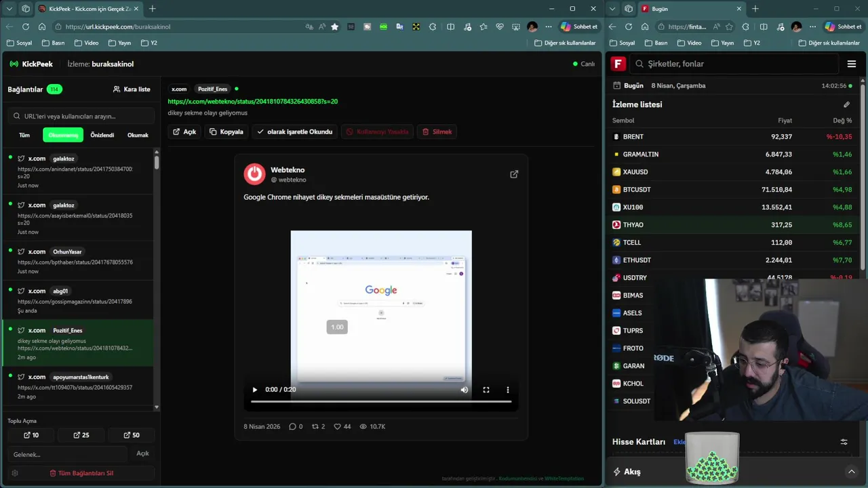Open the Yayın bookmarks folder in KickPeek window
Viewport: 868px width, 488px height.
click(x=119, y=43)
